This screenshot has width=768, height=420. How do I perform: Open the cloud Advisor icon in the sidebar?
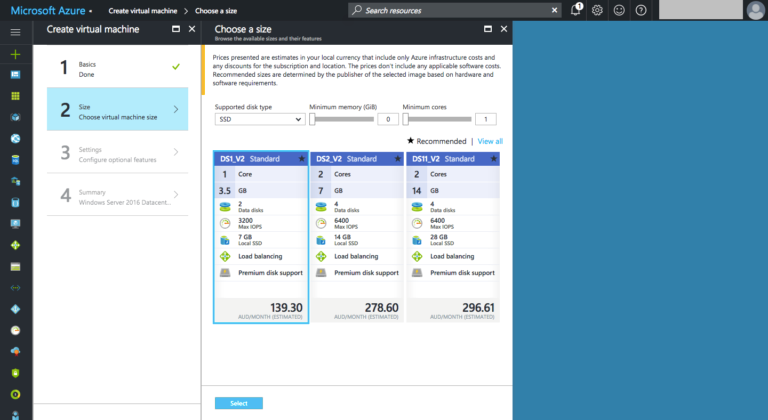15,351
